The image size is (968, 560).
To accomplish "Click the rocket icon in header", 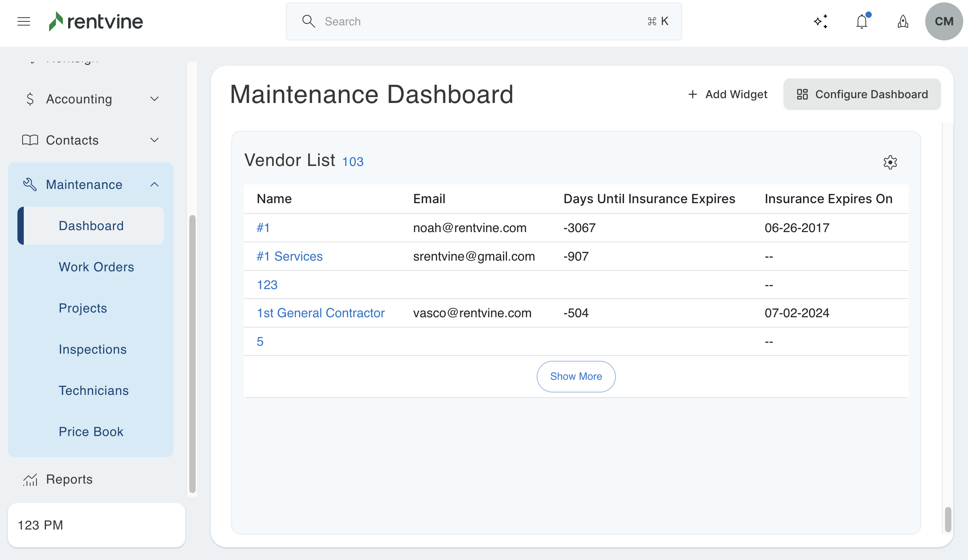I will point(903,21).
